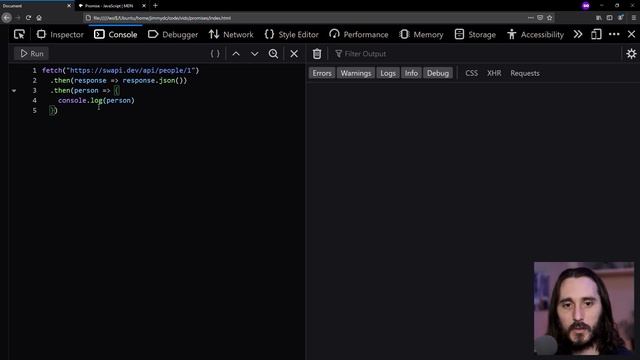Viewport: 640px width, 360px height.
Task: Toggle the Info filter
Action: (x=411, y=73)
